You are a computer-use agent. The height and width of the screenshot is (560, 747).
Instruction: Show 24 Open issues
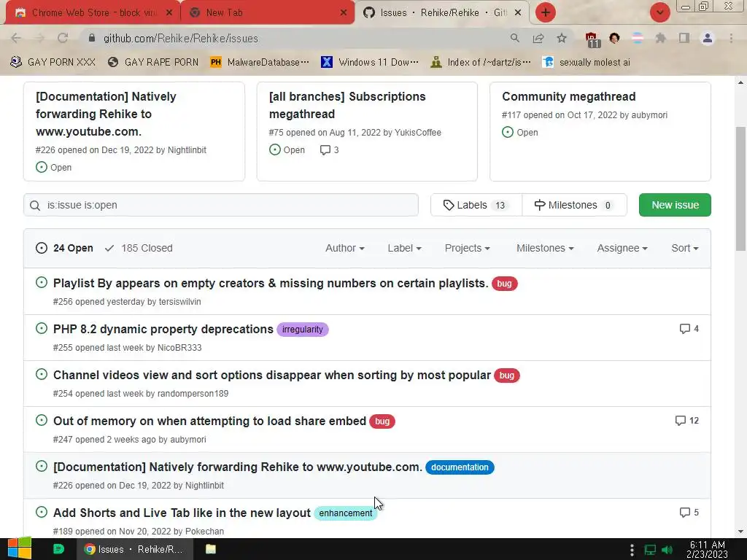64,248
